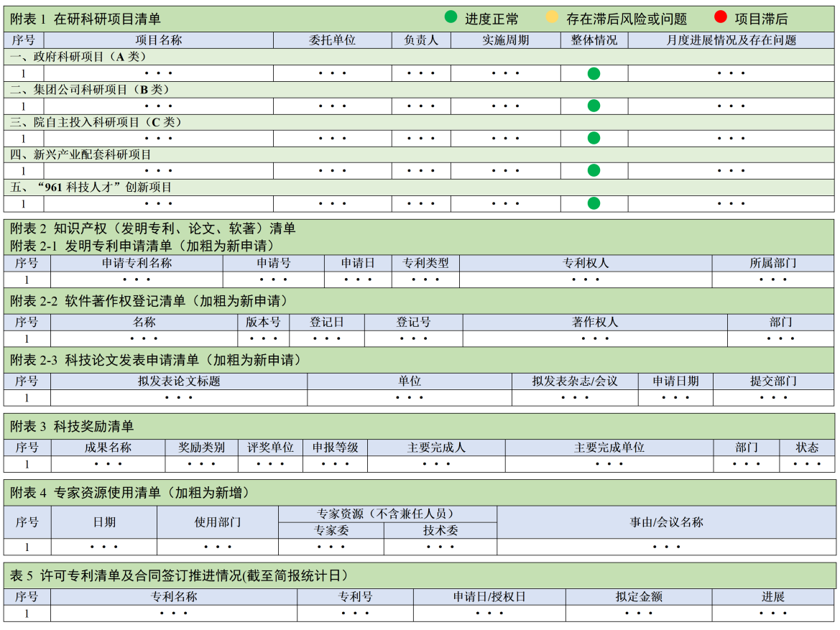The image size is (840, 630).
Task: Click the 专家资源（不含兼任人员） header
Action: coord(388,514)
